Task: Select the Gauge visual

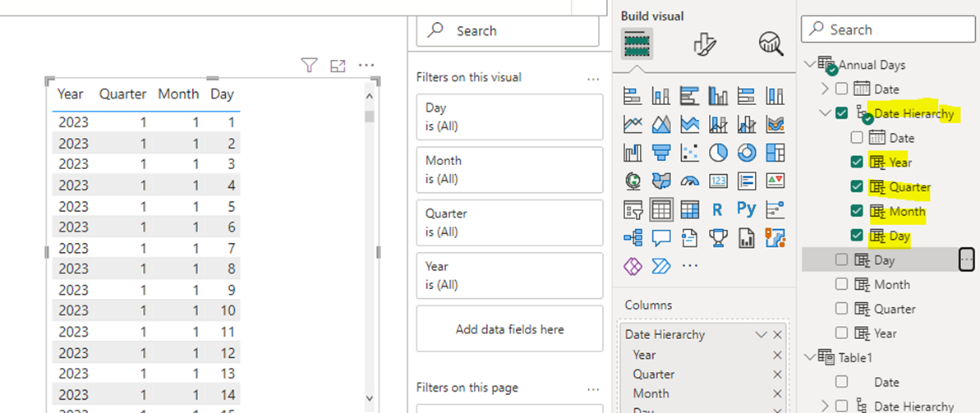Action: 689,181
